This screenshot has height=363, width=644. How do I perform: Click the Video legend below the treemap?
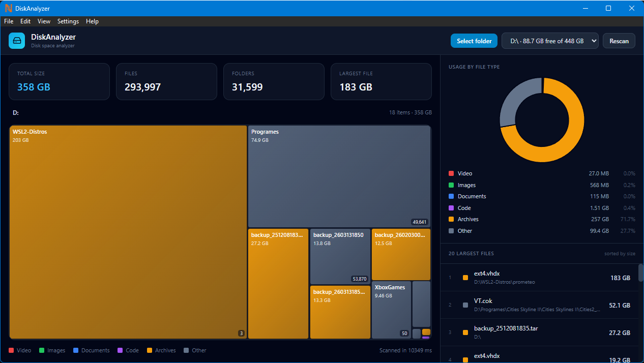(20, 350)
